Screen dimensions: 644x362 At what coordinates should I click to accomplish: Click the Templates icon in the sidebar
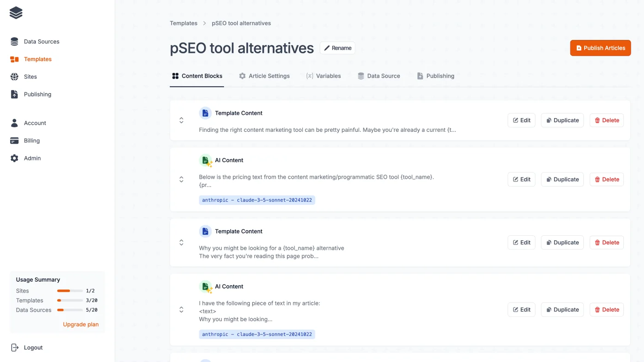tap(15, 59)
